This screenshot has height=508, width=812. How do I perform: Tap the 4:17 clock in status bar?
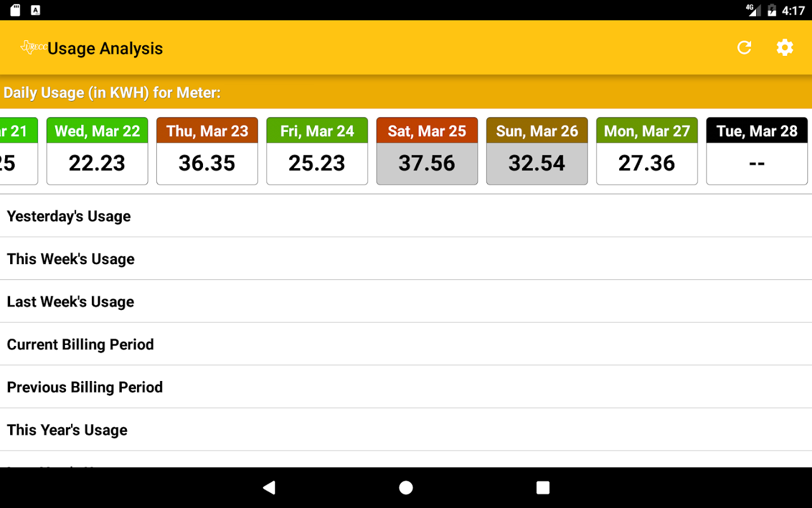coord(793,11)
